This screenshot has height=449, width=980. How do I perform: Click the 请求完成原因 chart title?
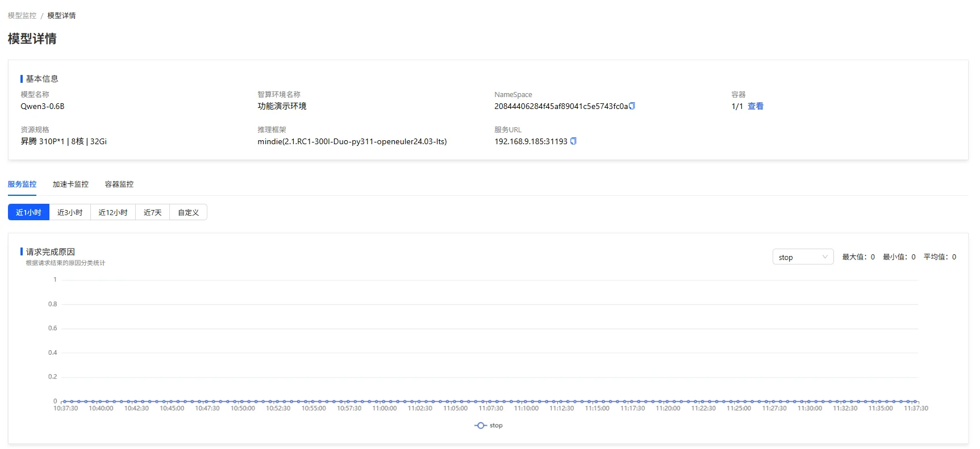51,251
